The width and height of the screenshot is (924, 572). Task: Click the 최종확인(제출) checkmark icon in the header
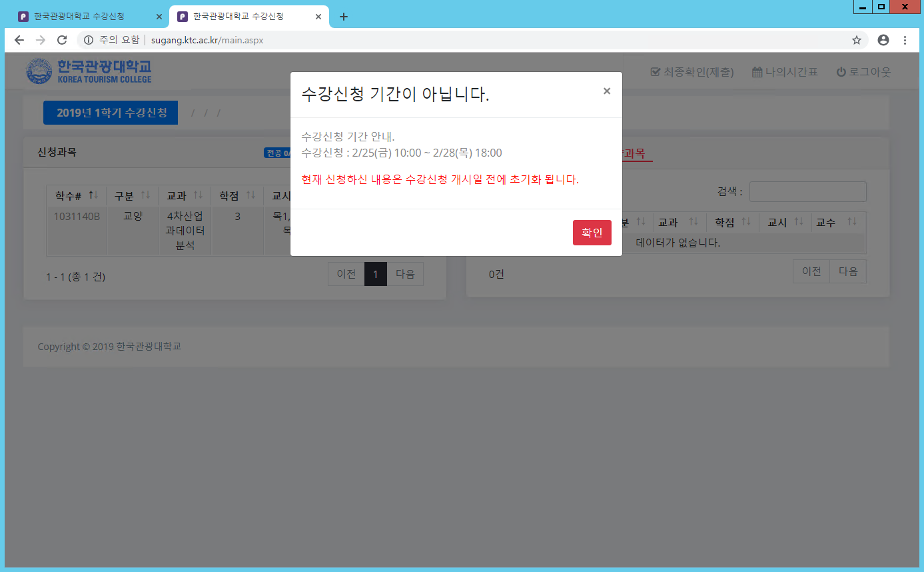[x=656, y=71]
